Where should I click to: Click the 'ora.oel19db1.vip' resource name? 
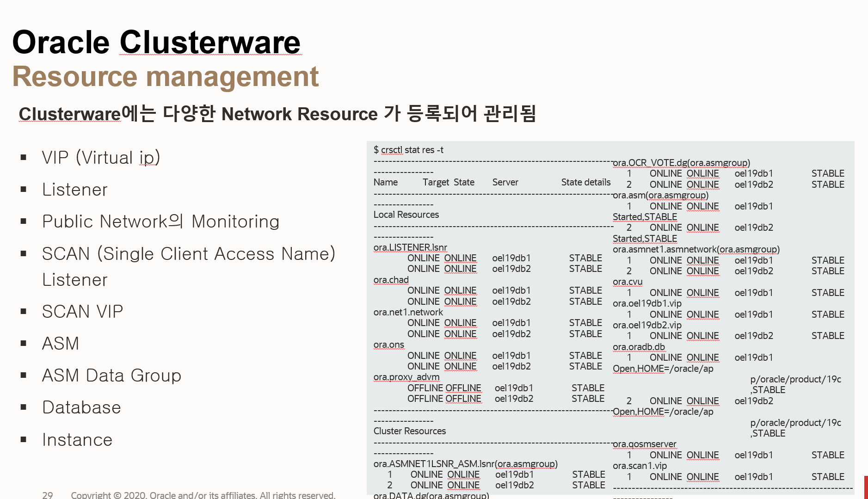click(647, 303)
